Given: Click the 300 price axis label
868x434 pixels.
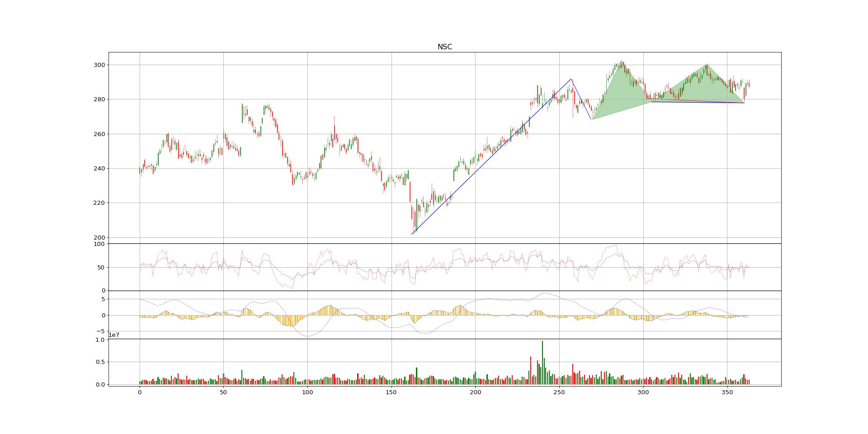Looking at the screenshot, I should click(x=99, y=65).
